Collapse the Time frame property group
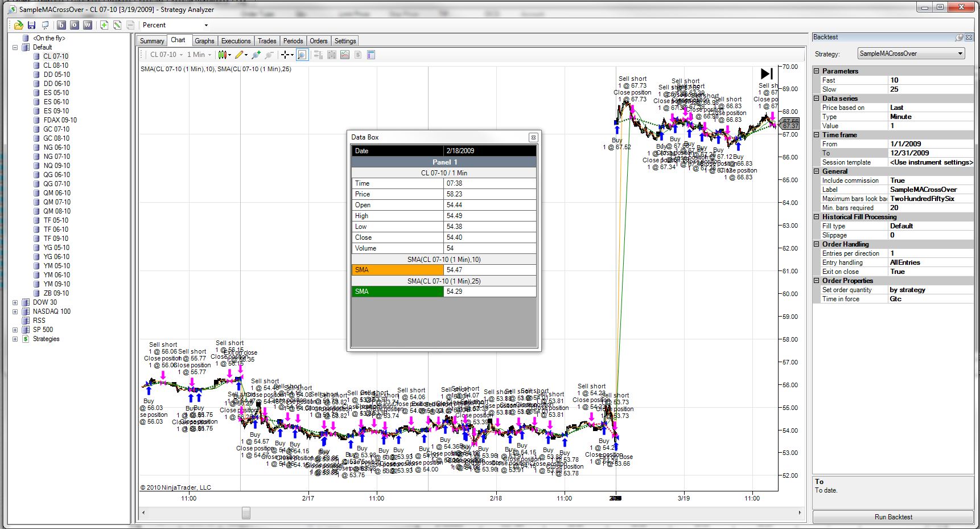Viewport: 980px width, 529px height. click(x=817, y=135)
